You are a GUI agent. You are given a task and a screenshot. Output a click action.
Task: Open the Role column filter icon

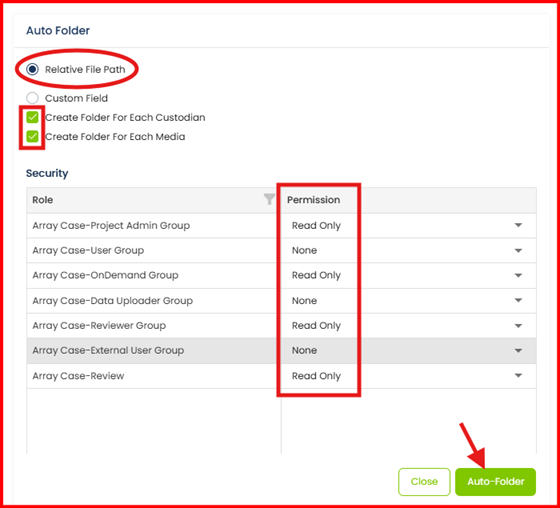269,199
